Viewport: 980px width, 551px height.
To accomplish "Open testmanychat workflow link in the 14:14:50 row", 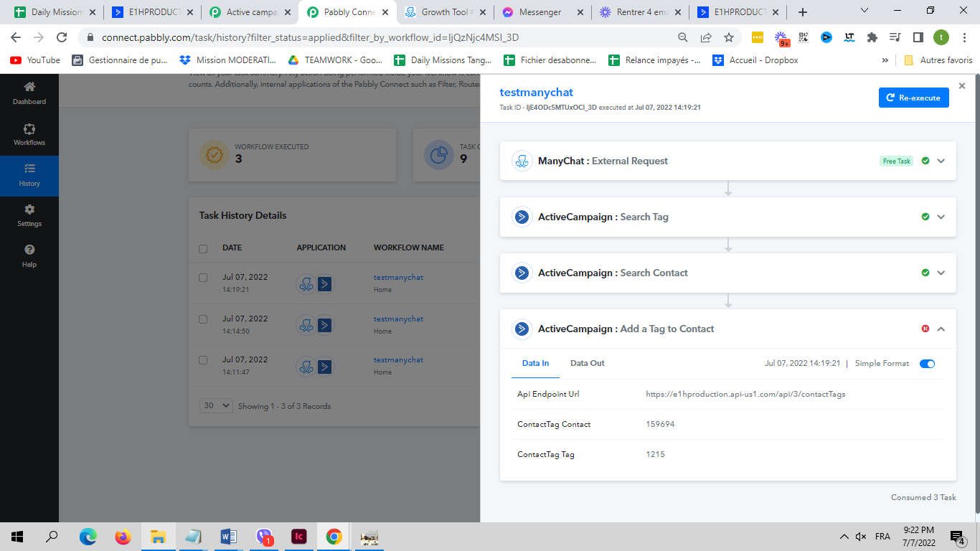I will pos(398,319).
